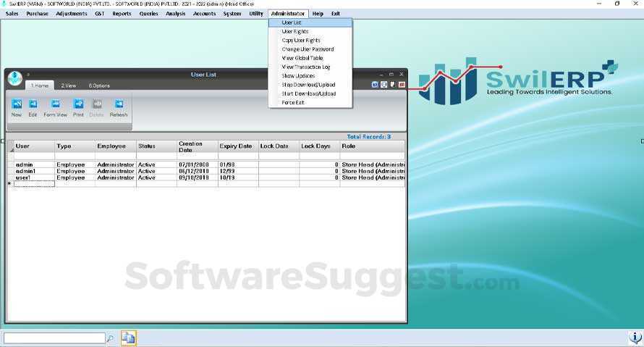Click the New user toolbar icon

click(x=17, y=104)
